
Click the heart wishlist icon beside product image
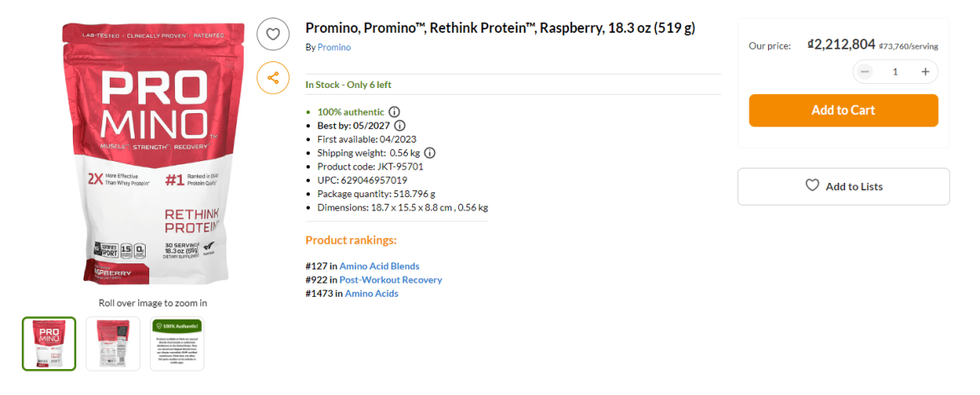(x=272, y=34)
